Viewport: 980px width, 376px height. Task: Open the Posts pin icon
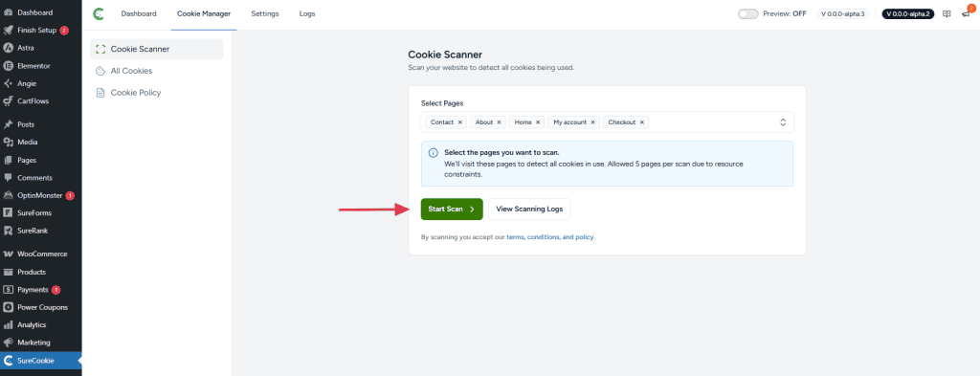click(x=8, y=124)
